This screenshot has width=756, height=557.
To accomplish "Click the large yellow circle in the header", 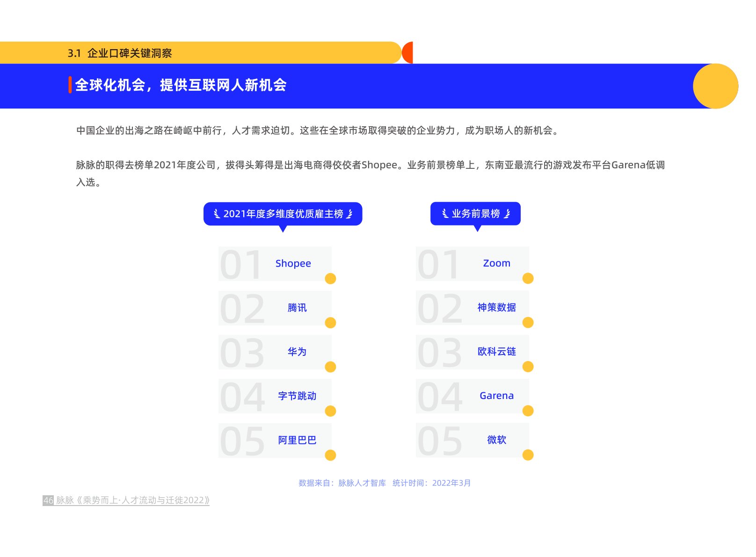I will [x=716, y=86].
